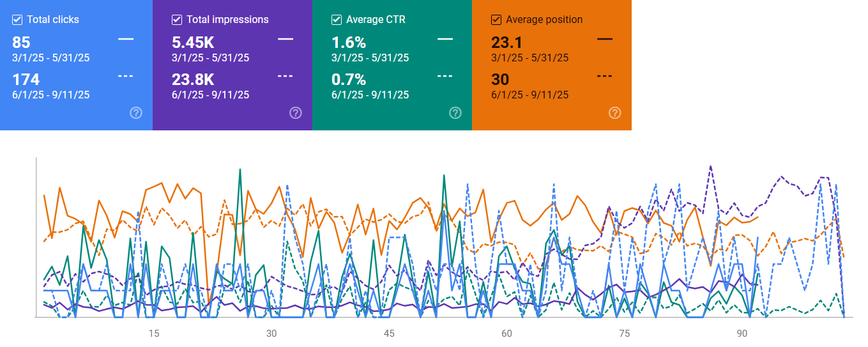Click dashed line legend marker in Total impressions card
Screen dimensions: 868x347
(x=286, y=76)
